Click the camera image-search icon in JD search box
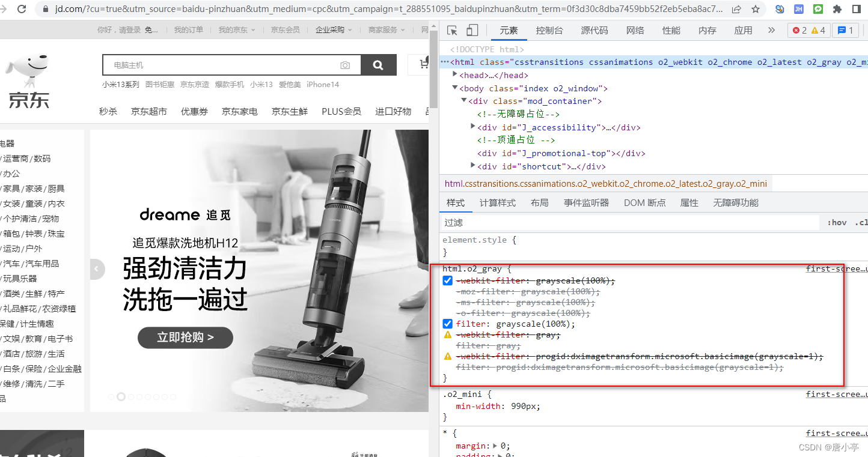The height and width of the screenshot is (457, 868). 345,65
